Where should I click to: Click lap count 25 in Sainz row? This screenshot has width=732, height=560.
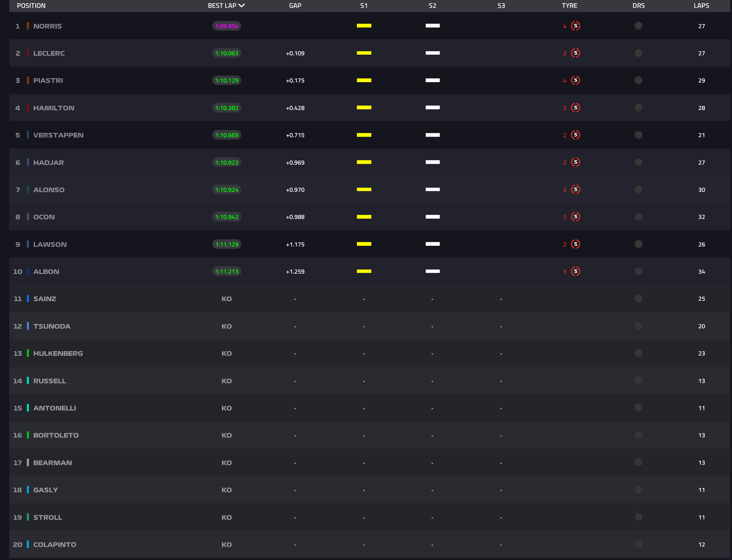pos(701,299)
